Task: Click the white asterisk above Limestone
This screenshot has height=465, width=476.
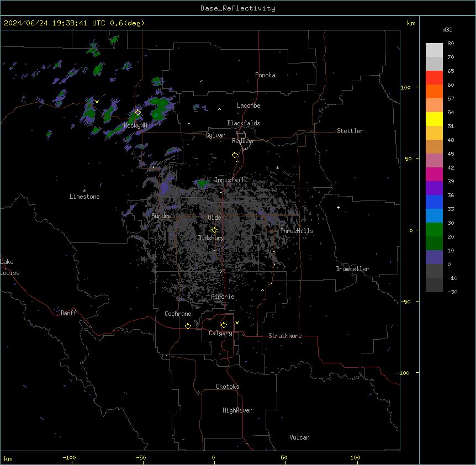Action: [84, 191]
